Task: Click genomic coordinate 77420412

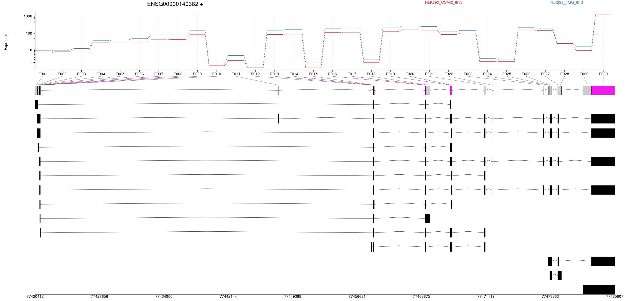Action: [x=35, y=297]
